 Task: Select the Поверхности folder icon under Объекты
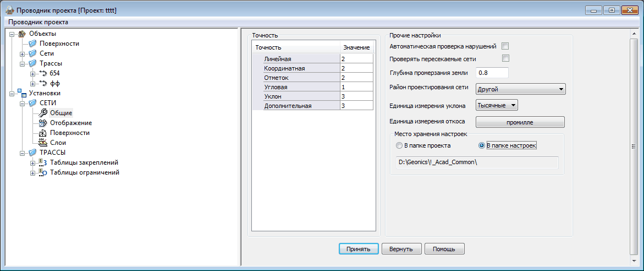point(32,44)
